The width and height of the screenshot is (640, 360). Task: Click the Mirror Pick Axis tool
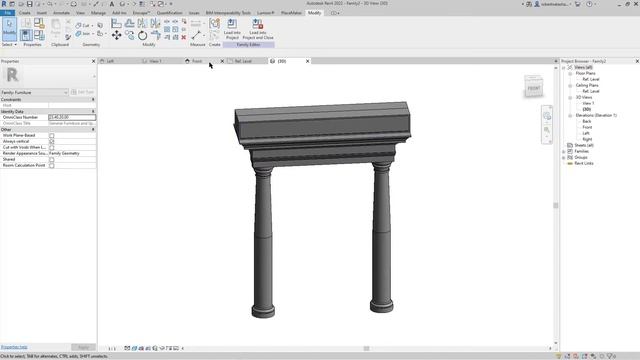pyautogui.click(x=142, y=23)
